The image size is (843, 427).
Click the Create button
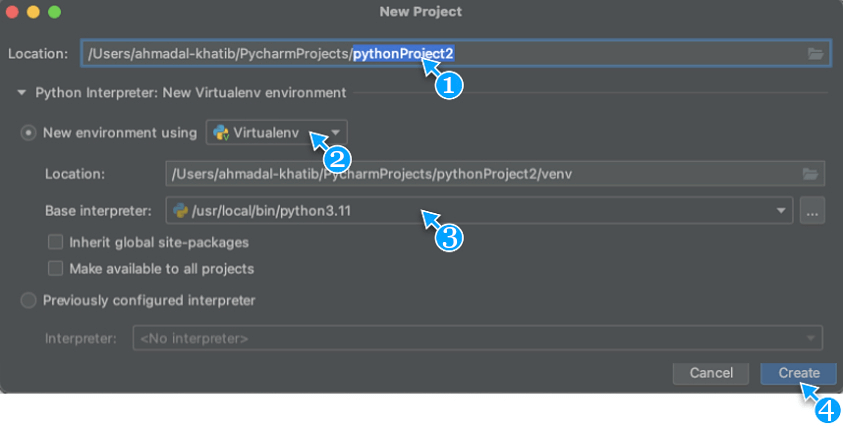point(798,373)
